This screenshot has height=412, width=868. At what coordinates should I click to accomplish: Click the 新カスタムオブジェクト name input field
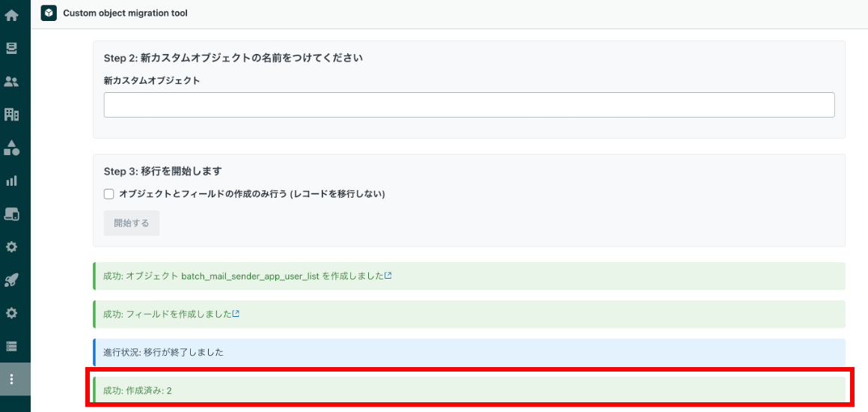(x=469, y=105)
